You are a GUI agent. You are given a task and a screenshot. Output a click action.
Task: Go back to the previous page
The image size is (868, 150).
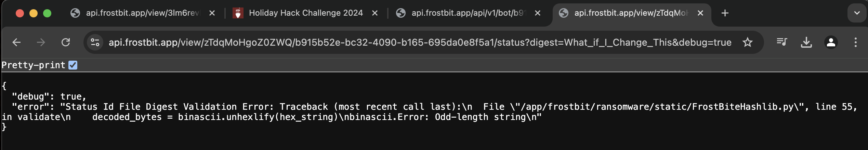coord(16,42)
